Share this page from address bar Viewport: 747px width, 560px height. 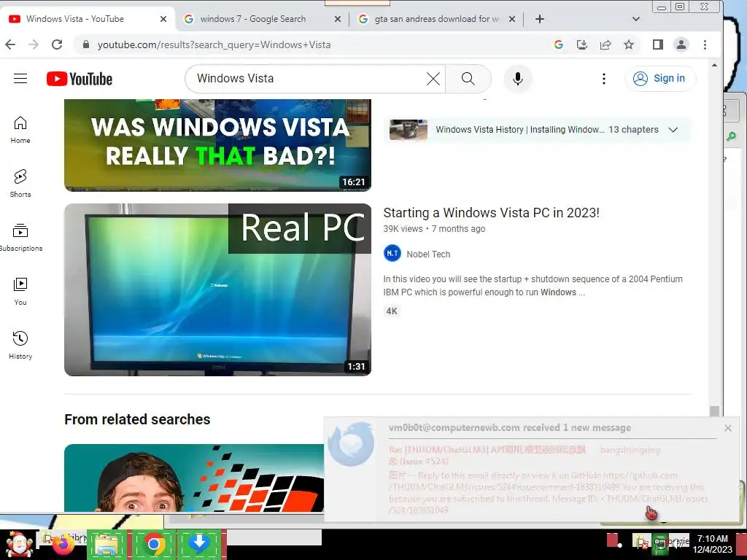tap(605, 44)
